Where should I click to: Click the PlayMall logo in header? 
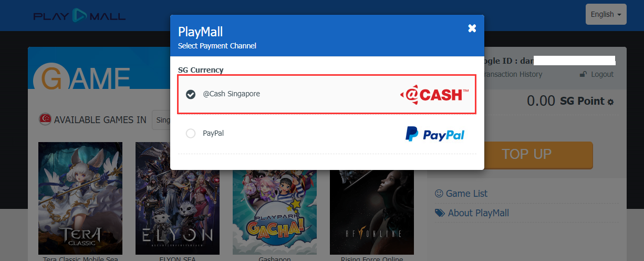tap(79, 16)
